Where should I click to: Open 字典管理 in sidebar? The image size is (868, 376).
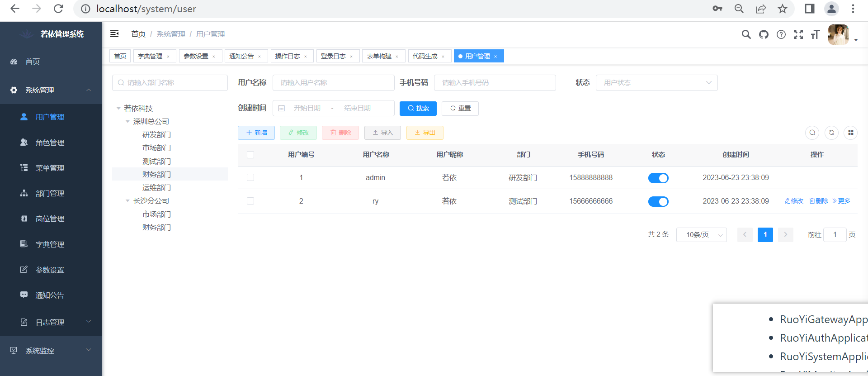pyautogui.click(x=51, y=244)
